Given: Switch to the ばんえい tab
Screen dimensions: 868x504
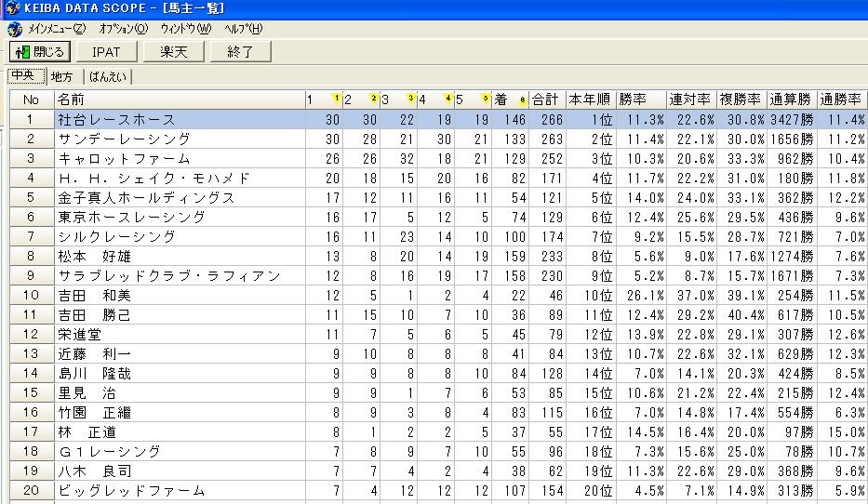Looking at the screenshot, I should [x=108, y=77].
